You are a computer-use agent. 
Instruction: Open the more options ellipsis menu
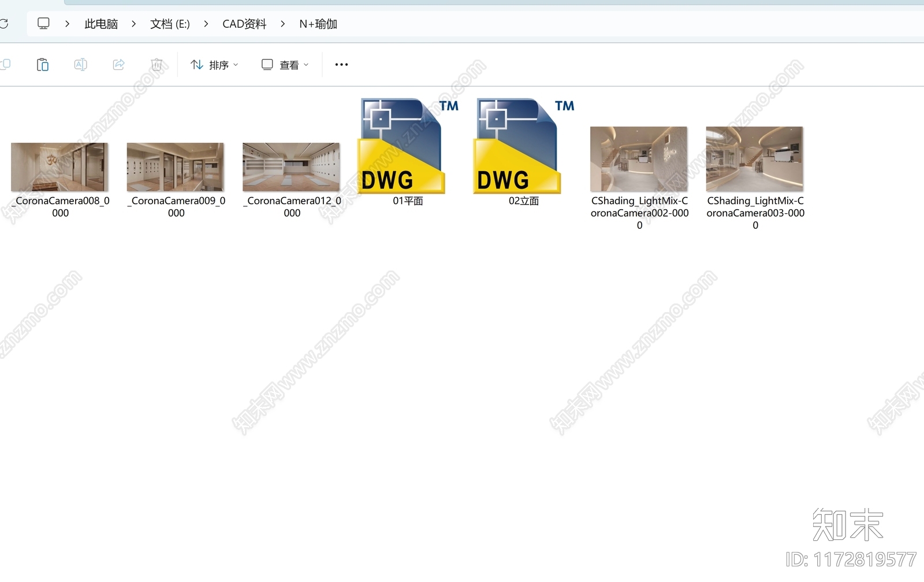point(342,65)
